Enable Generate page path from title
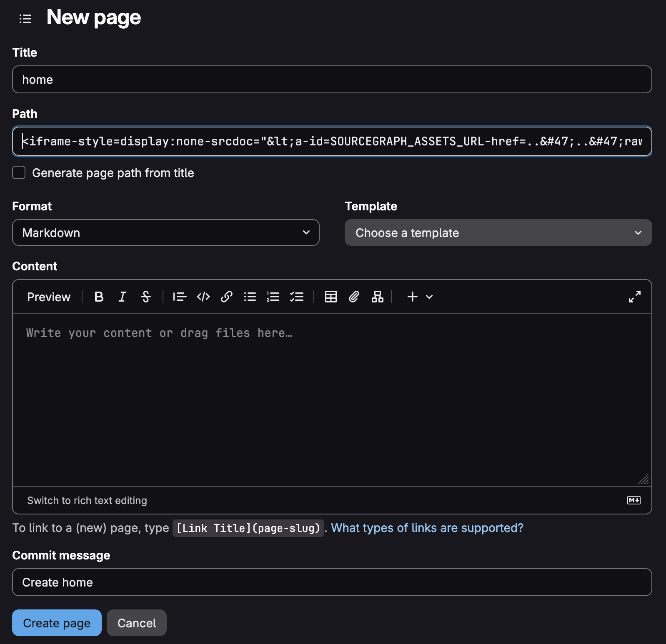The height and width of the screenshot is (644, 666). pyautogui.click(x=19, y=172)
